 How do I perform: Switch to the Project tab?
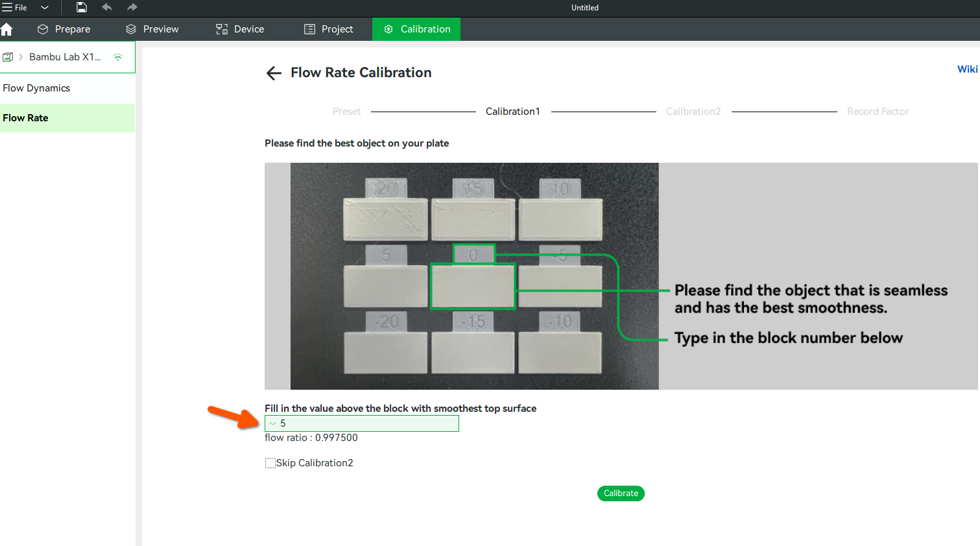click(329, 29)
